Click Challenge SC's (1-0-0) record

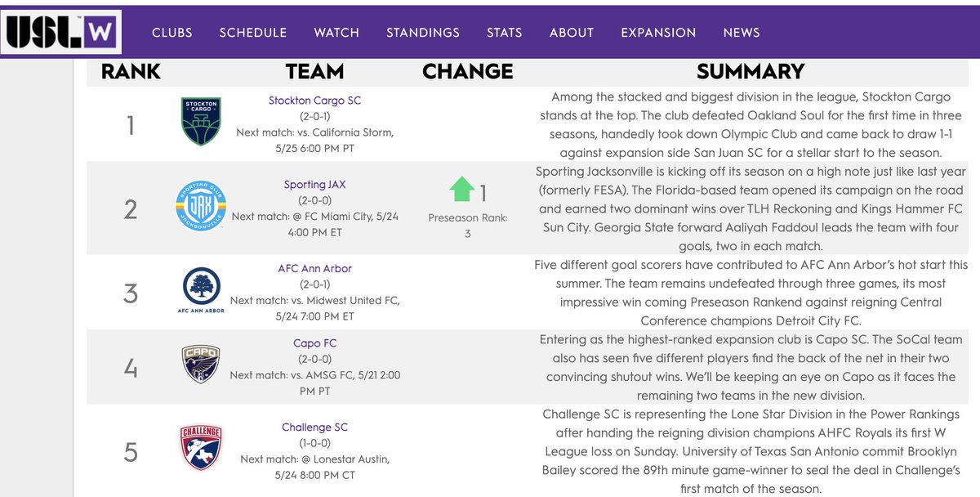pyautogui.click(x=314, y=444)
